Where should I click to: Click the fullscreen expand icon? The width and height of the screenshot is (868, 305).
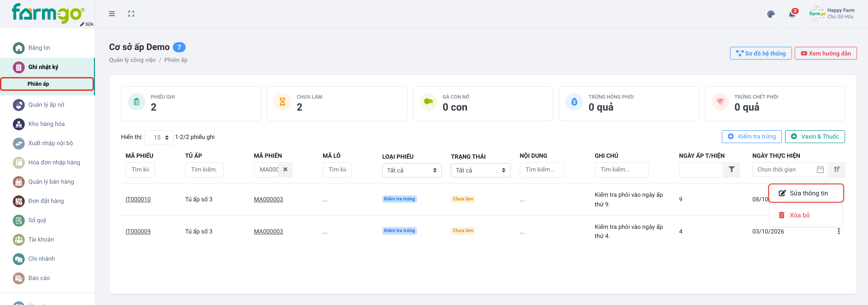tap(131, 14)
